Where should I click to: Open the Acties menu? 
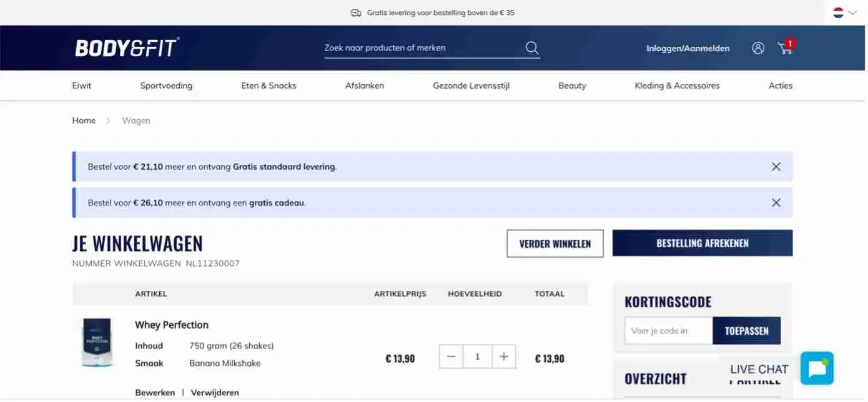780,86
